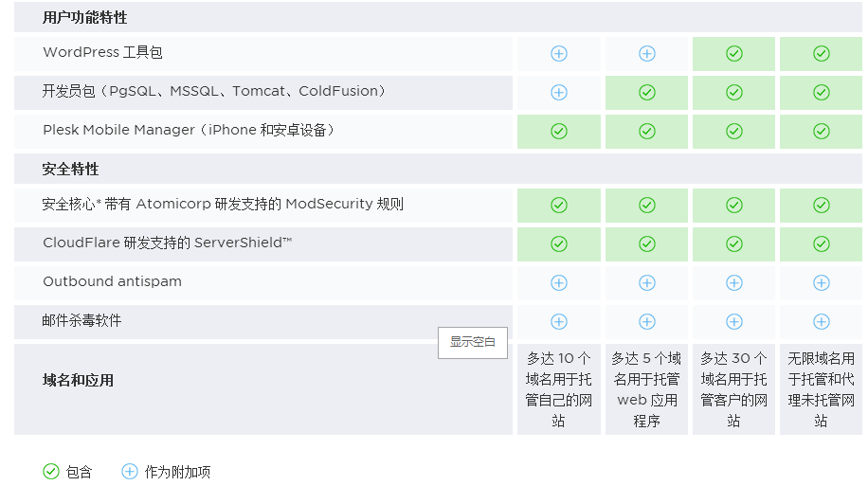Click plus icon for Outbound antispam first column
The width and height of the screenshot is (868, 486).
coord(558,283)
